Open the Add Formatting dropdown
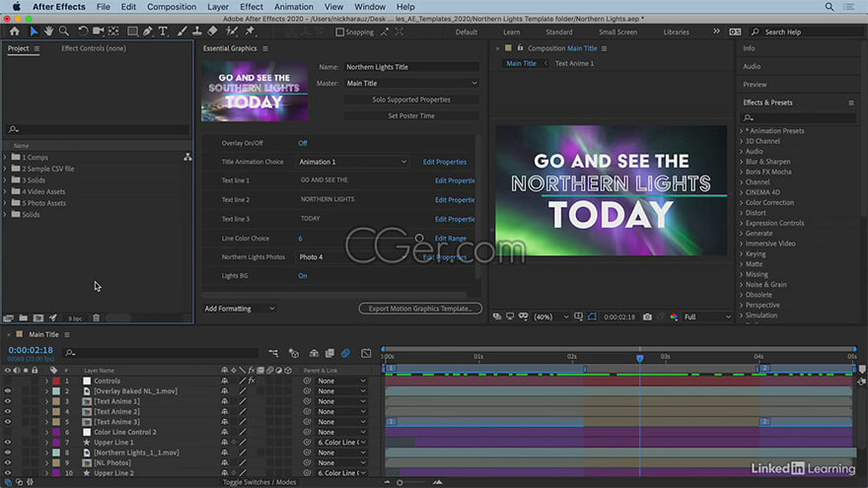Screen dimensions: 868x488 pyautogui.click(x=239, y=309)
